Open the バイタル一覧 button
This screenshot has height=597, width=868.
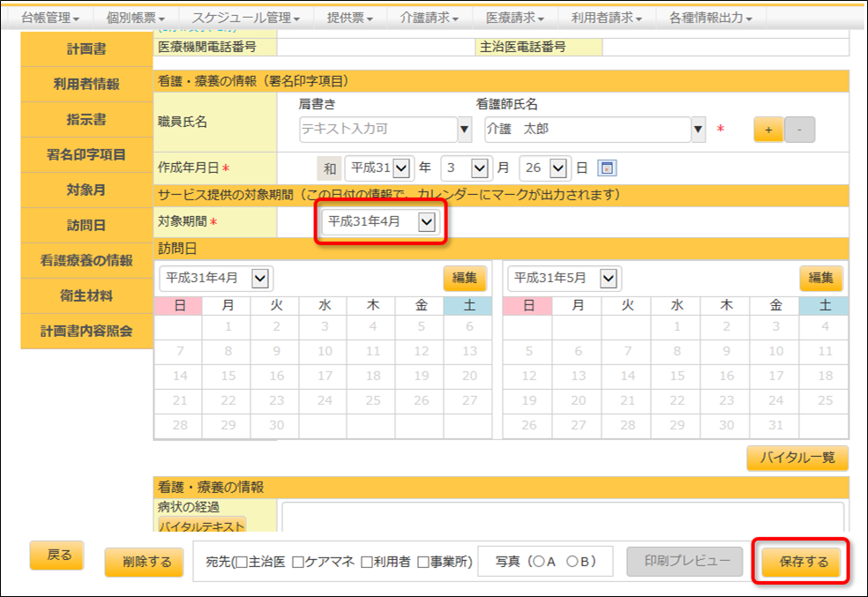(x=797, y=458)
